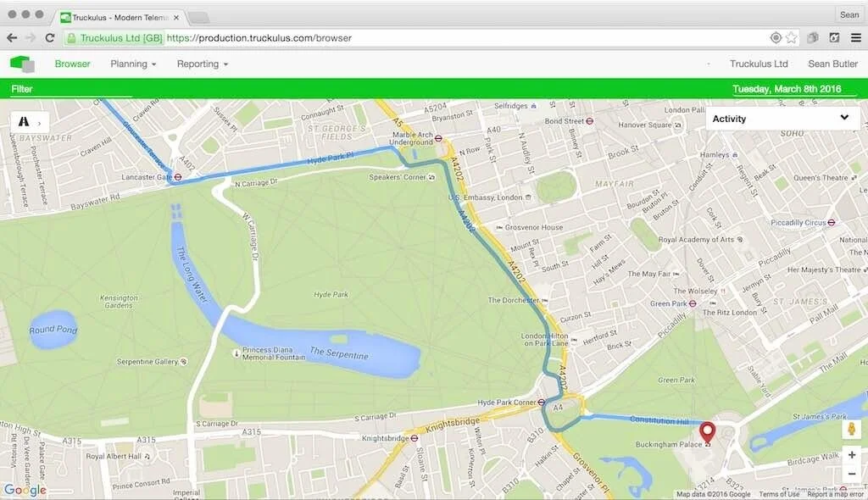Viewport: 868px width, 500px height.
Task: Select the Street View pegman icon
Action: (852, 429)
